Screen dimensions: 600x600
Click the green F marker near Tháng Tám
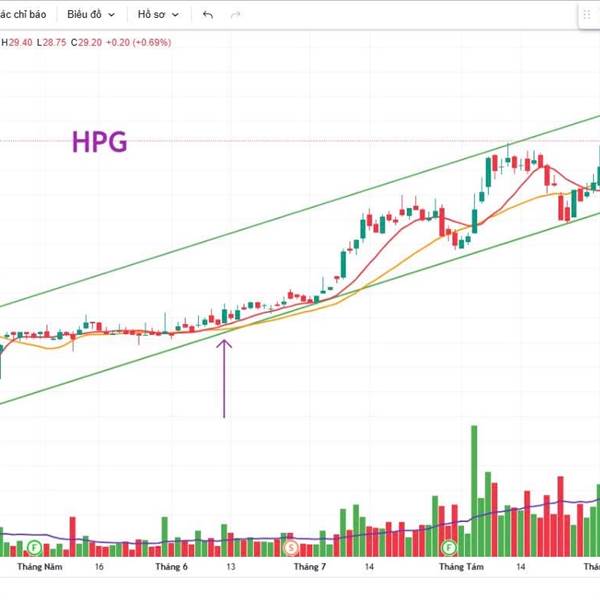coord(449,548)
